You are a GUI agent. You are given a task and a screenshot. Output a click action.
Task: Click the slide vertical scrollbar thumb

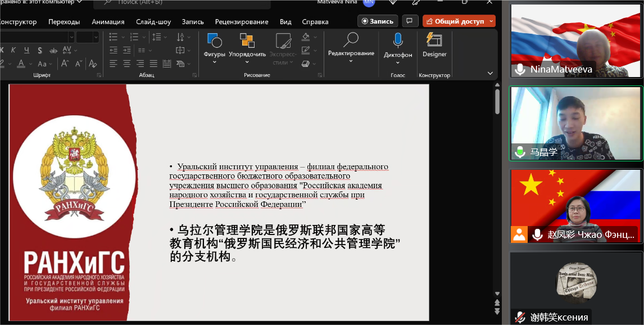497,101
